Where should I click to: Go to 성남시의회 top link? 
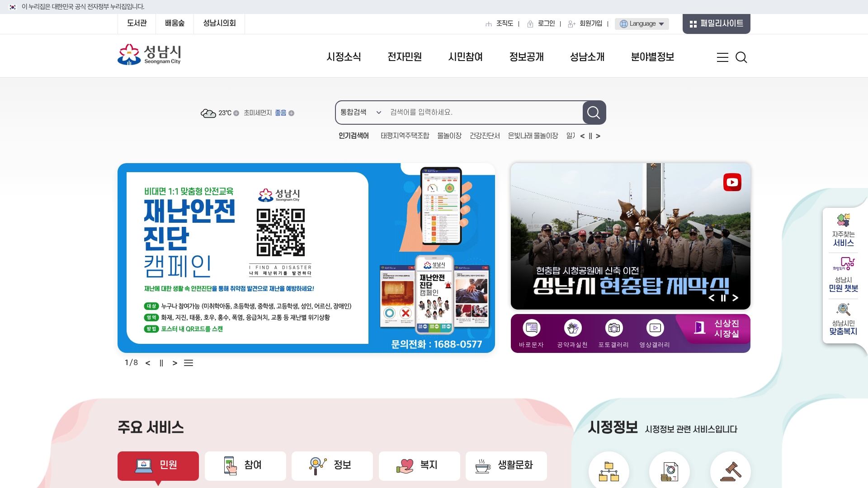(219, 23)
